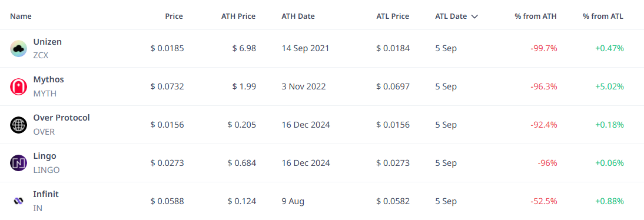Open the Over Protocol coin link
The width and height of the screenshot is (644, 220).
pyautogui.click(x=62, y=118)
